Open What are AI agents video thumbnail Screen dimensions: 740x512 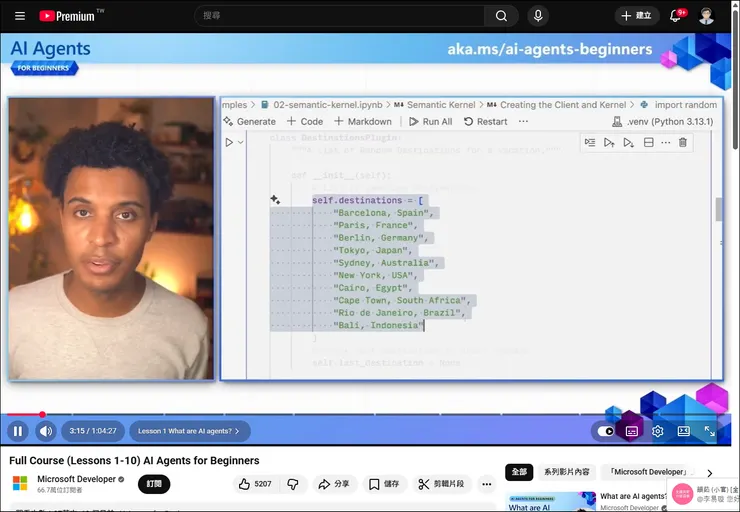pos(550,502)
